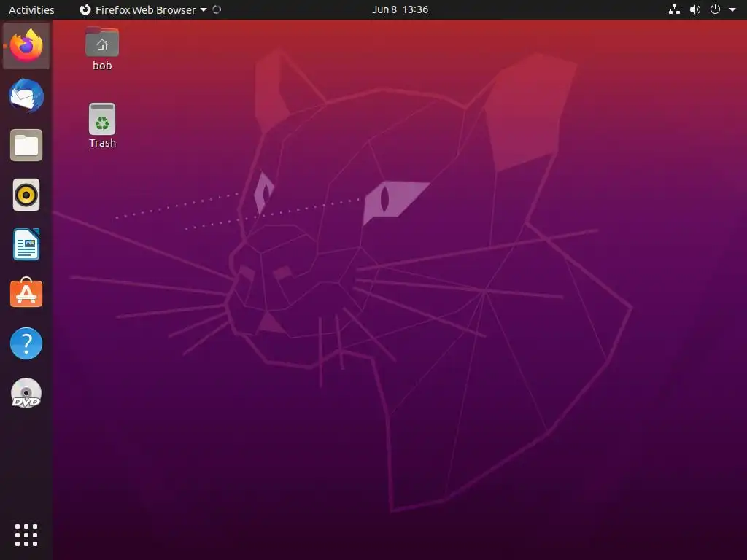Click the power icon in top bar

715,9
